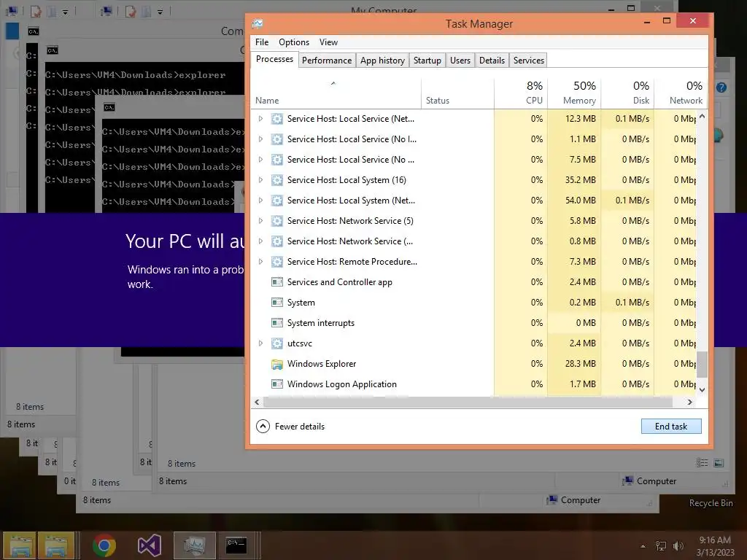The image size is (747, 560).
Task: Expand Service Host: Local System (Net... row
Action: pos(260,201)
